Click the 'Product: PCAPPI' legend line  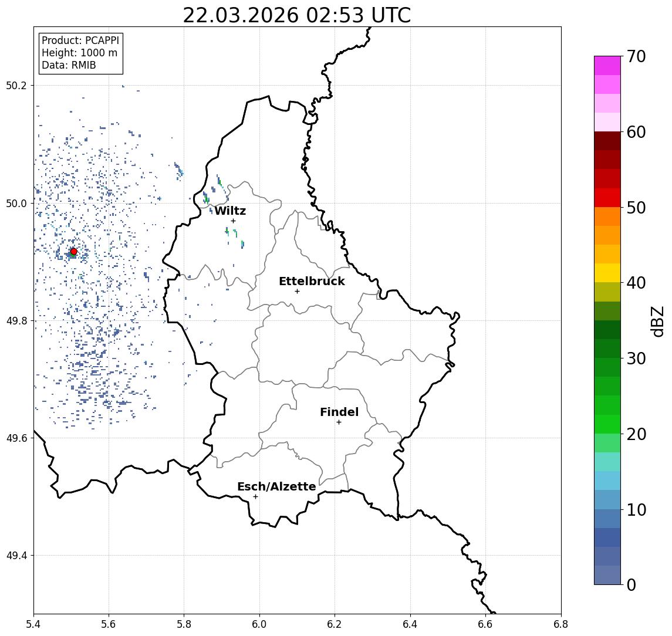coord(80,40)
